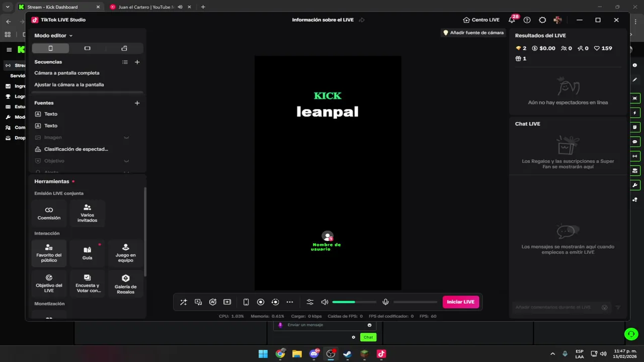The width and height of the screenshot is (644, 362).
Task: Adjust the speaker volume slider
Action: coord(354,302)
